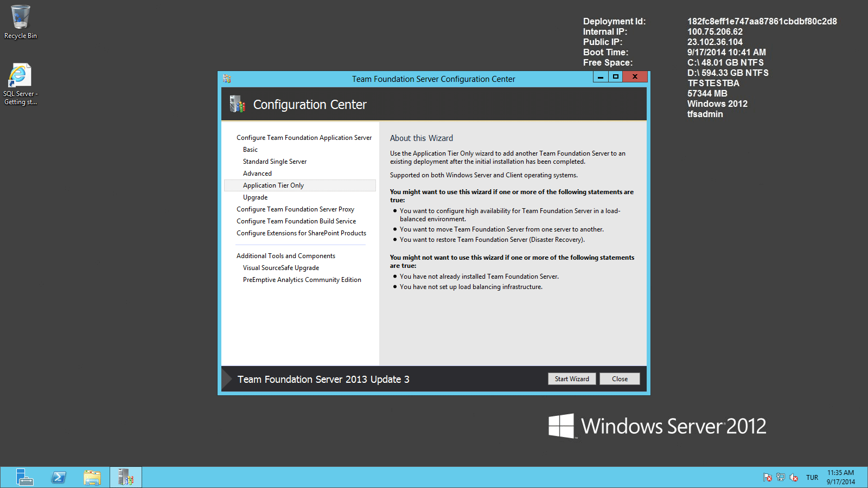Viewport: 868px width, 488px height.
Task: Open the Recycle Bin
Action: click(20, 17)
